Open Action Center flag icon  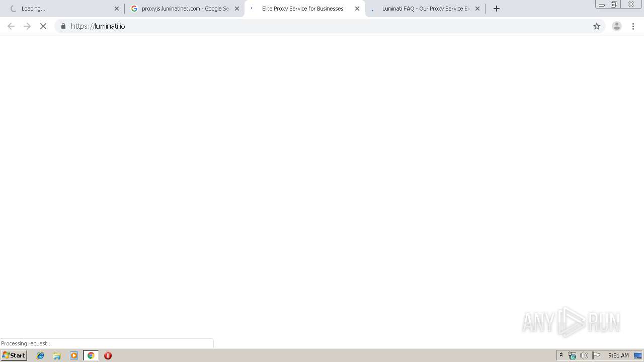(x=596, y=355)
